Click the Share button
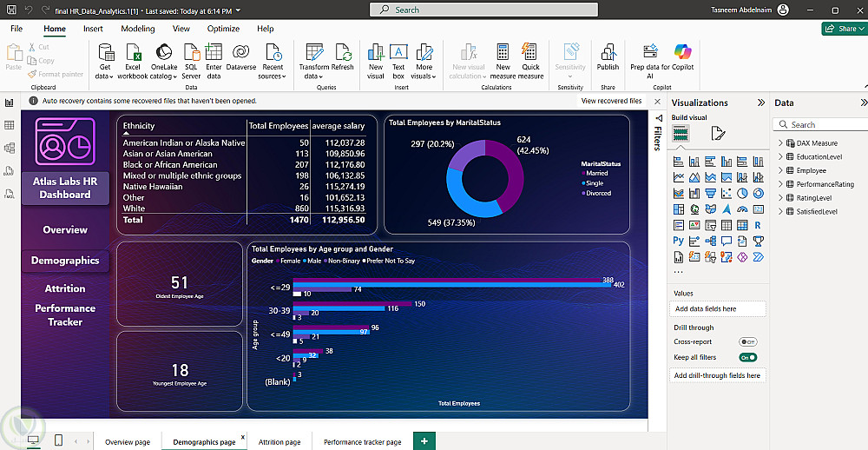 (842, 29)
